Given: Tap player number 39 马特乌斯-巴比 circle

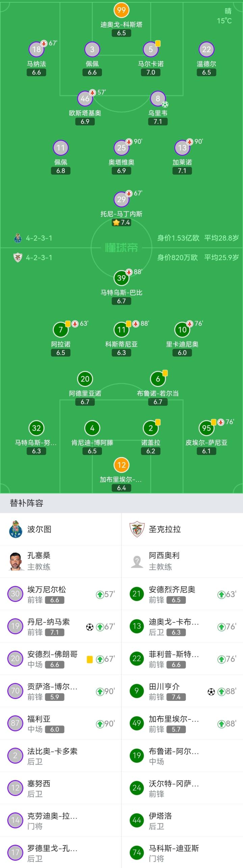Looking at the screenshot, I should coord(121,278).
